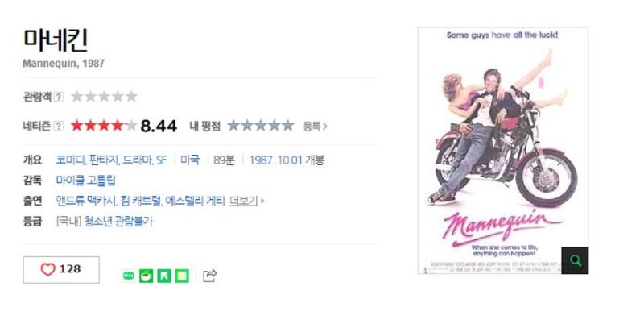Open the 관람객 rating help icon
The width and height of the screenshot is (644, 324).
tap(59, 97)
